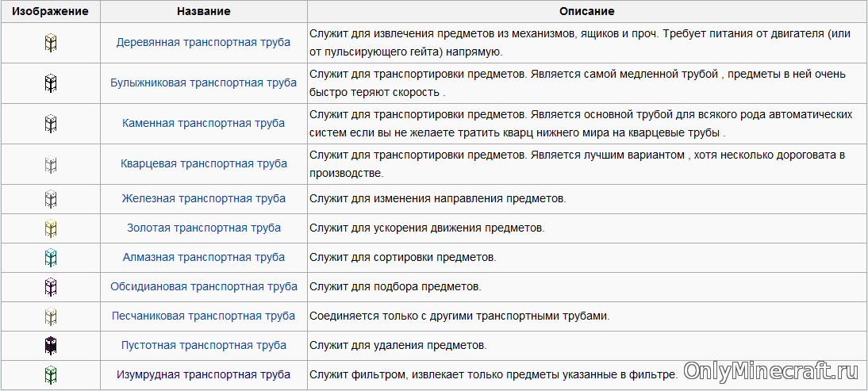The image size is (868, 391).
Task: Click the golden transport pipe icon
Action: click(51, 228)
